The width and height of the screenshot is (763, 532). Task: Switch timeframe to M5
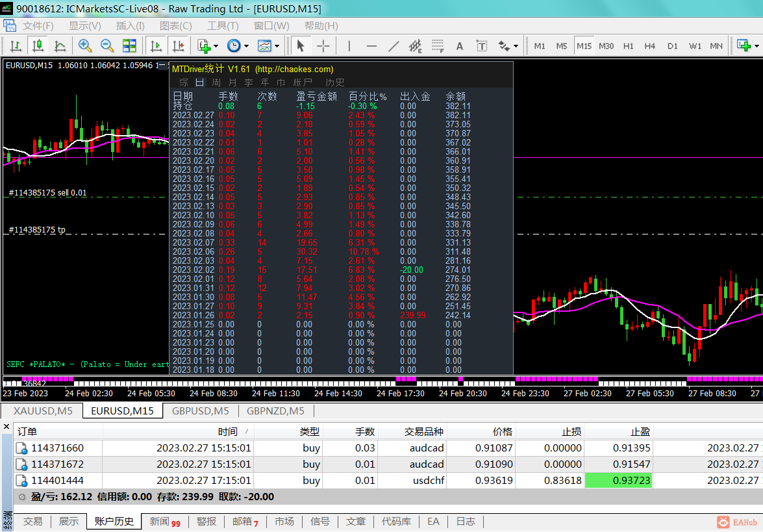point(562,45)
